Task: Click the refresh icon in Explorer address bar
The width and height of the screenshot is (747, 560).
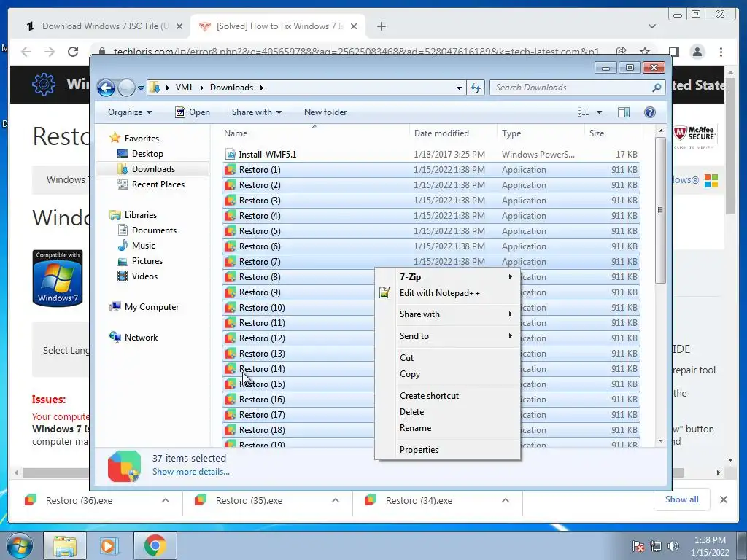Action: (476, 87)
